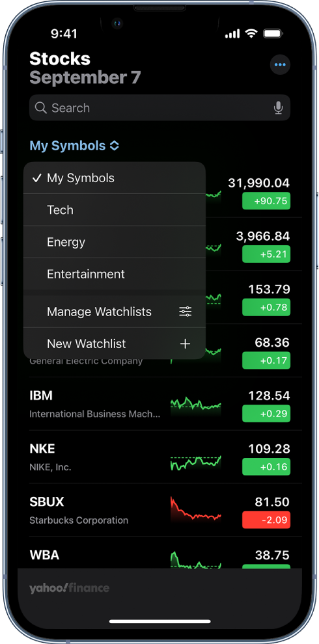Focus the Search text field
This screenshot has width=319, height=644.
coord(160,107)
